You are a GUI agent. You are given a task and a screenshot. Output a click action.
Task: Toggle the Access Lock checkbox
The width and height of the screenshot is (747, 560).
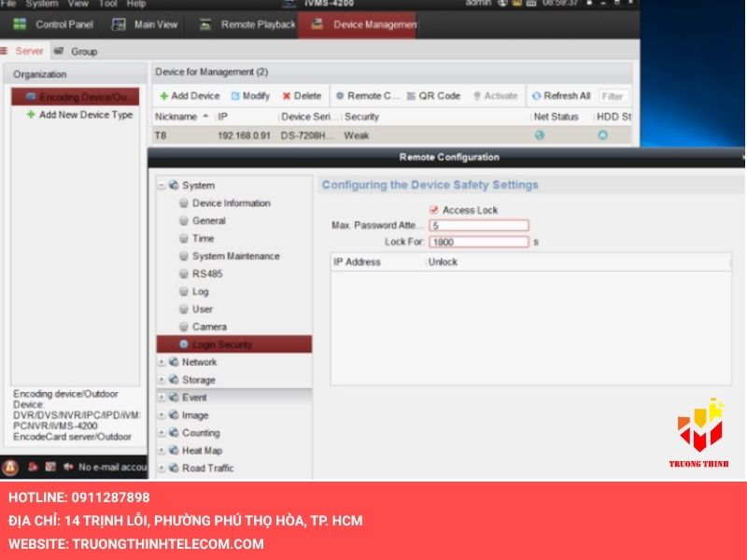tap(434, 209)
